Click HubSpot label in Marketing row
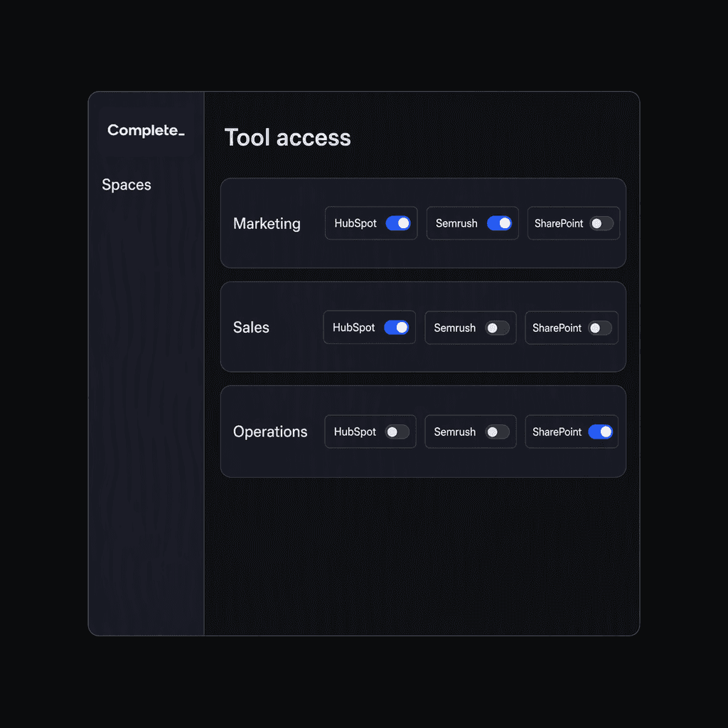 click(355, 223)
